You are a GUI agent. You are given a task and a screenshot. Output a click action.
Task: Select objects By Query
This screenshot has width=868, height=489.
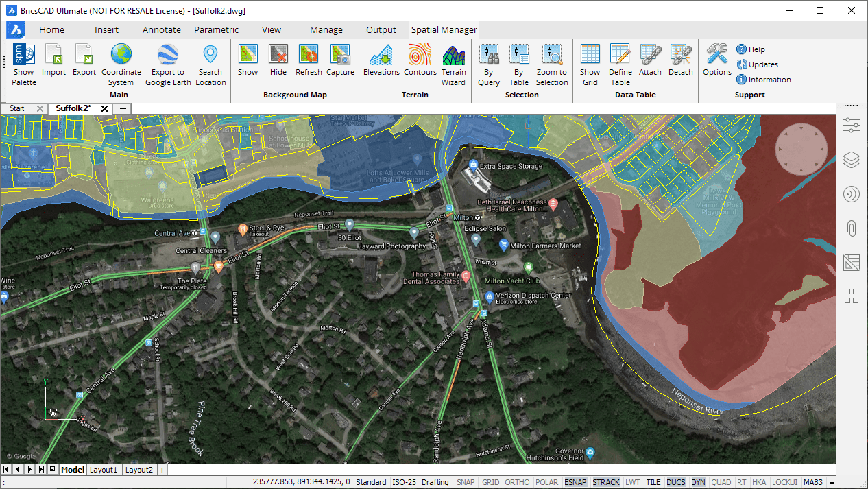[489, 64]
